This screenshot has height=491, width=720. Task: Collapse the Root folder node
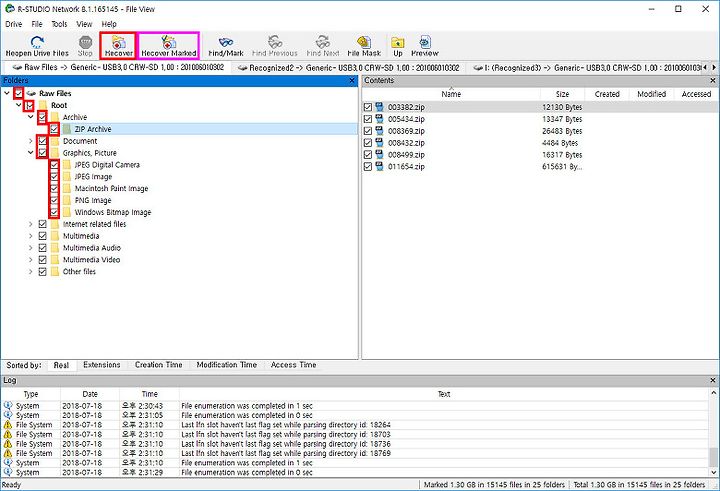[x=19, y=105]
